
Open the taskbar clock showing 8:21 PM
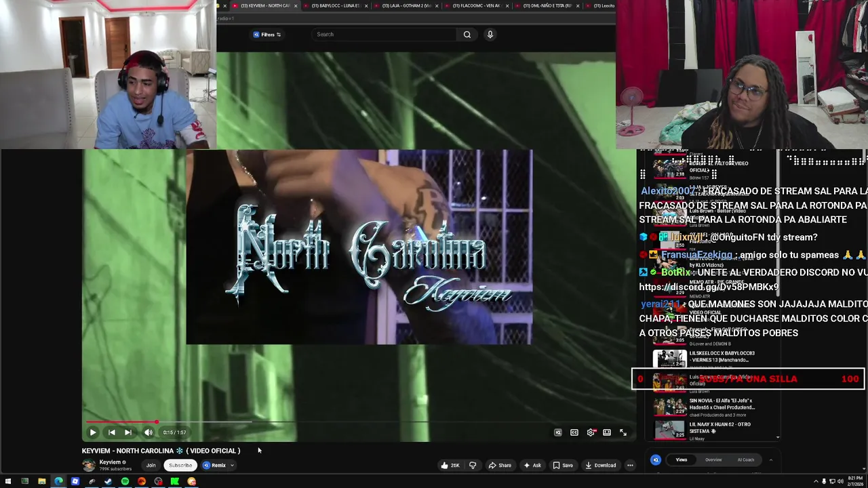855,481
